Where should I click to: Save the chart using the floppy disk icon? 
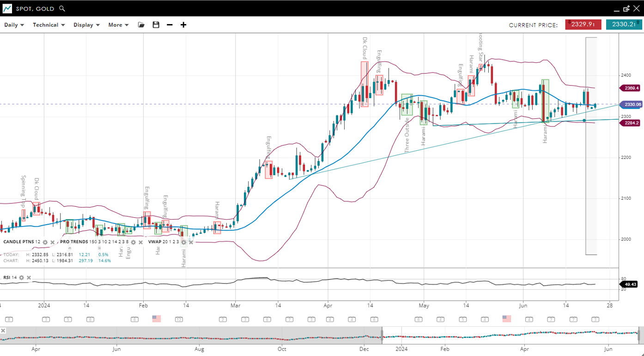coord(156,25)
